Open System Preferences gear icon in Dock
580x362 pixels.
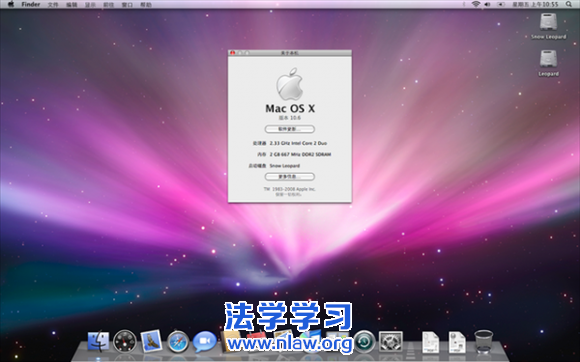pyautogui.click(x=391, y=341)
